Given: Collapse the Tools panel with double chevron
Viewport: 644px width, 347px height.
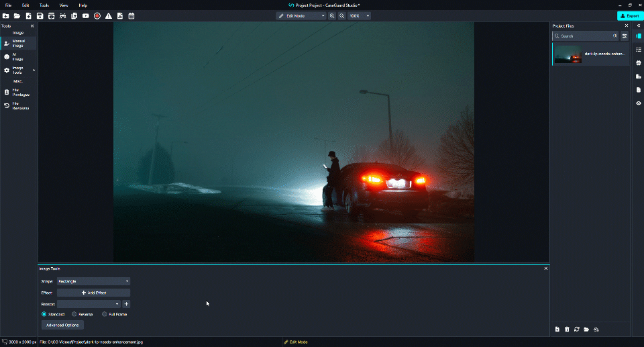Looking at the screenshot, I should click(x=32, y=26).
